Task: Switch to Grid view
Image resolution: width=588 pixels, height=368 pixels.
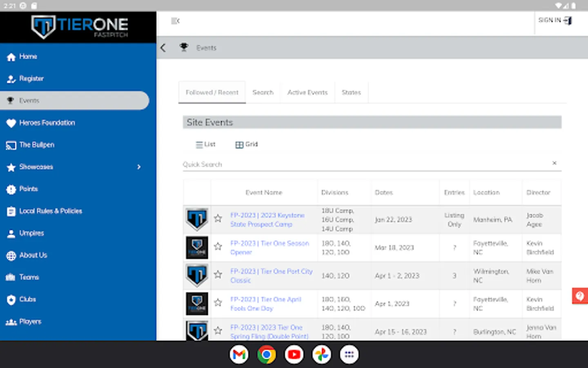Action: coord(247,144)
